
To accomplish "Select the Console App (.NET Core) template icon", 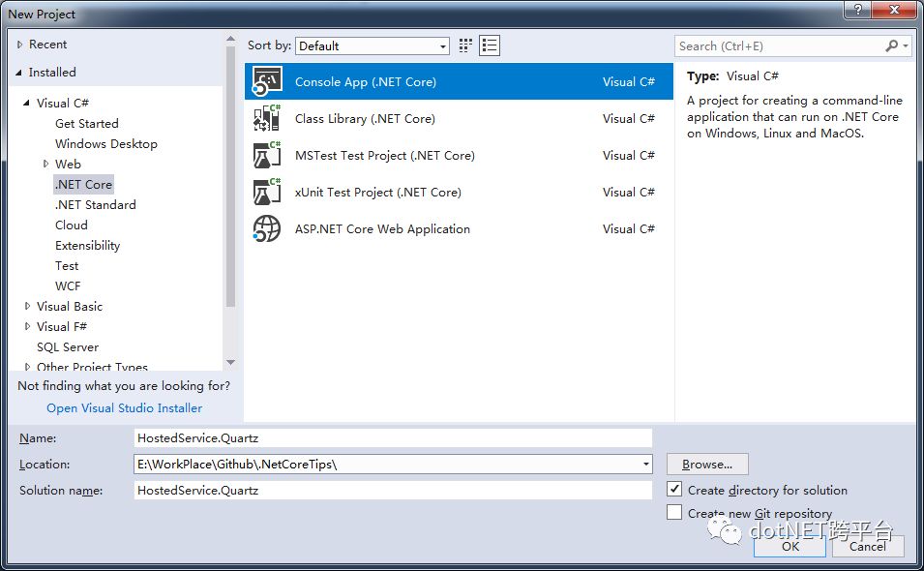I will [x=267, y=81].
